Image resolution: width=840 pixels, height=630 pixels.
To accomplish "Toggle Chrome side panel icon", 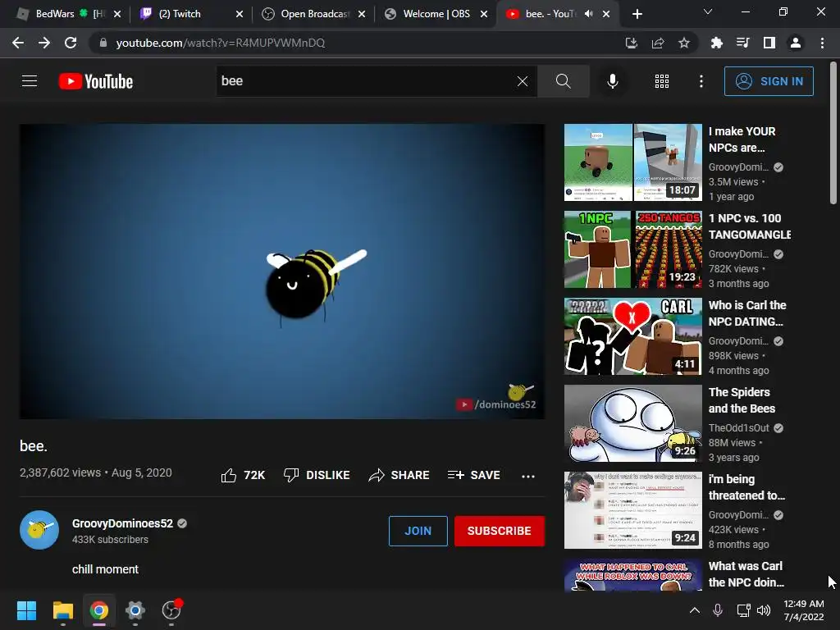I will pyautogui.click(x=769, y=43).
